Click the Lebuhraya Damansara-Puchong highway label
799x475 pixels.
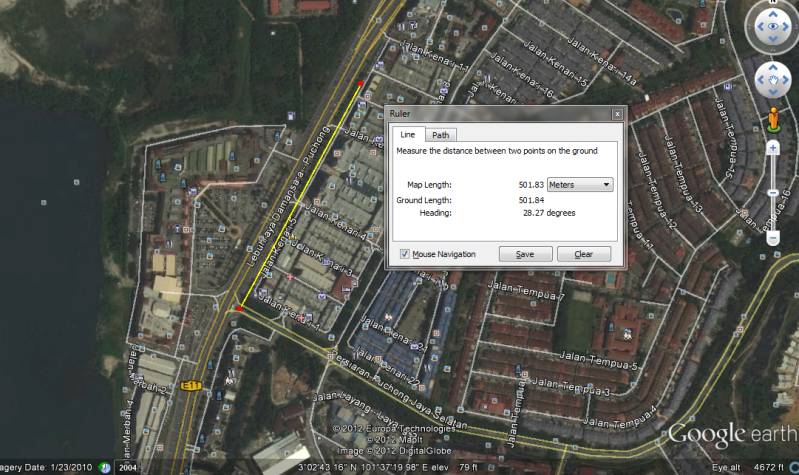[288, 197]
